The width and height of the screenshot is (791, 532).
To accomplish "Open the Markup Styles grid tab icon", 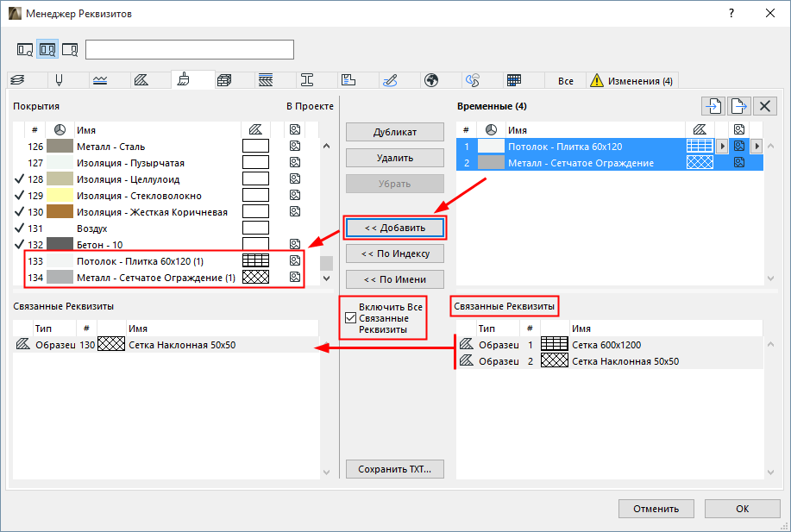I will coord(514,79).
